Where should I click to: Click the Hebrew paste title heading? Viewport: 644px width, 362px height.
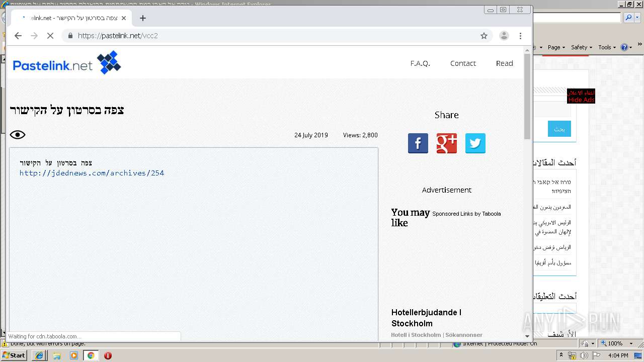pos(67,110)
